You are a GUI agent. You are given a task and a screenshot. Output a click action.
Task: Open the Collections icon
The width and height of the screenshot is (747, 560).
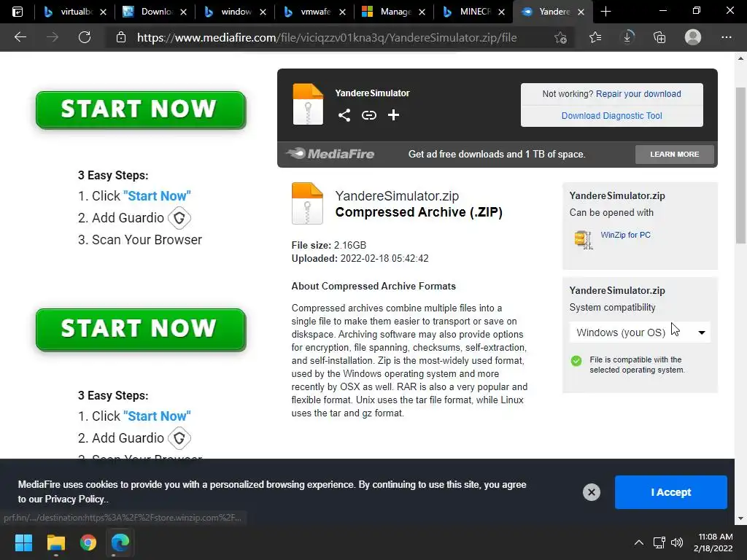[x=659, y=37]
